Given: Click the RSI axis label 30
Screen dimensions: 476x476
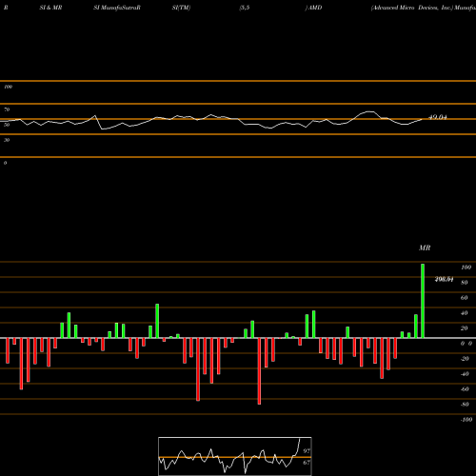Looking at the screenshot, I should click(7, 140).
